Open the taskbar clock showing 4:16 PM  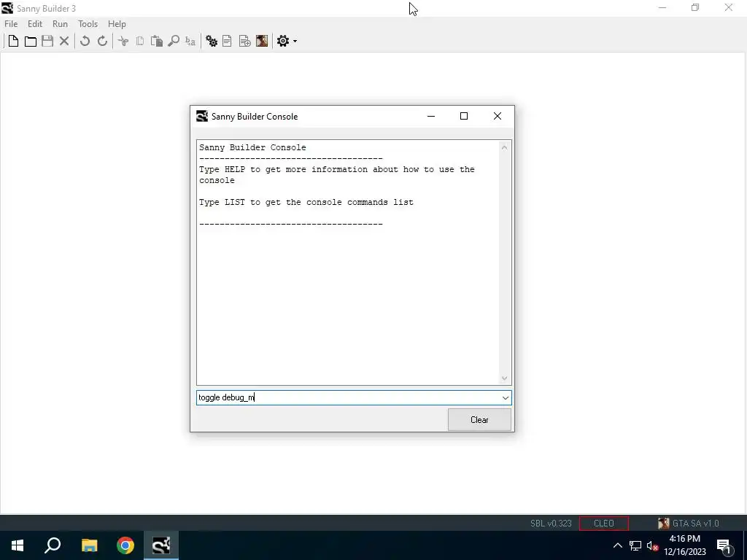pyautogui.click(x=685, y=545)
